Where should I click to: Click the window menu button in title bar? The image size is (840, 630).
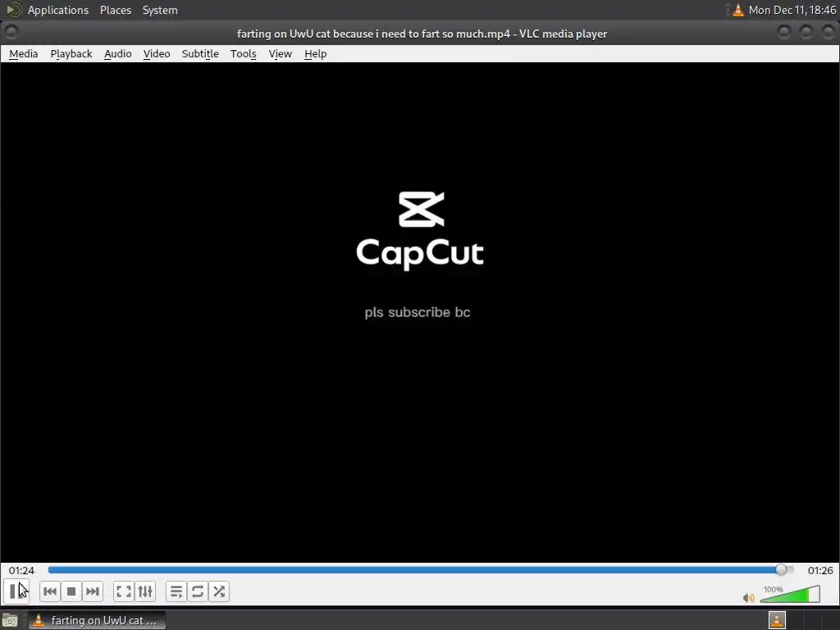pos(11,33)
